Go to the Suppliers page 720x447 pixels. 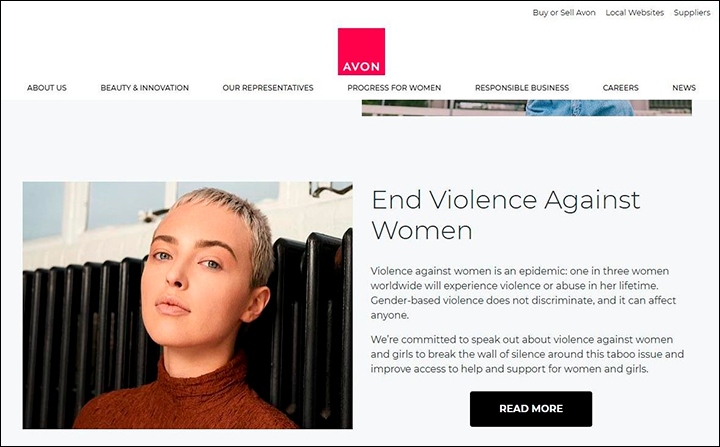point(692,13)
